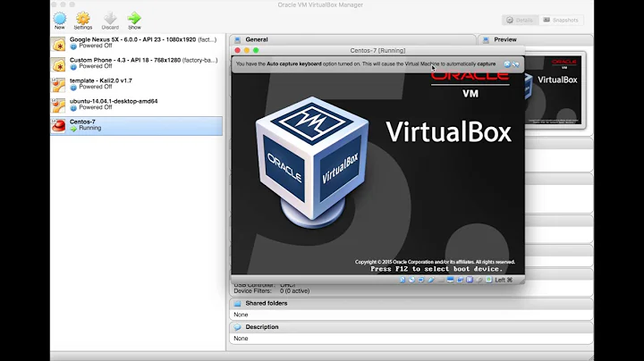This screenshot has width=644, height=361.
Task: Click the Description None value
Action: pos(241,339)
